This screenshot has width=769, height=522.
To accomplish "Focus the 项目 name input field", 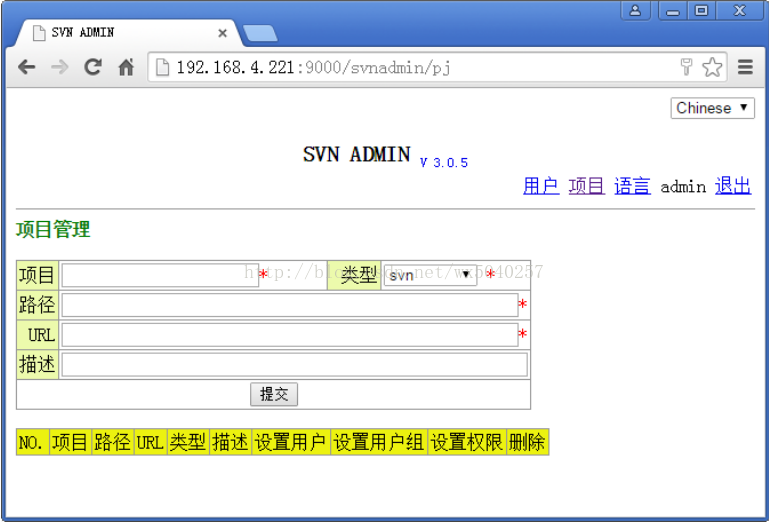I will coord(160,275).
